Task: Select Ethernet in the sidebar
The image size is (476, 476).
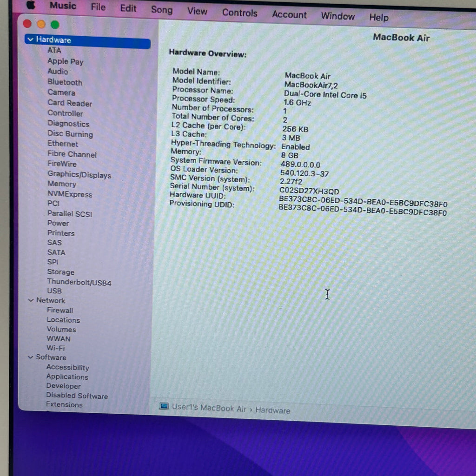Action: pyautogui.click(x=63, y=144)
